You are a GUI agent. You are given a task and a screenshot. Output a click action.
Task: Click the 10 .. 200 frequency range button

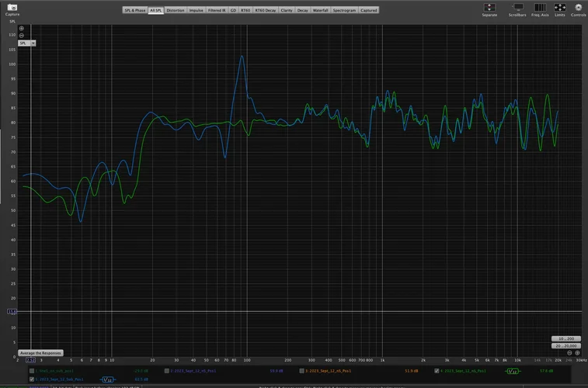coord(566,339)
